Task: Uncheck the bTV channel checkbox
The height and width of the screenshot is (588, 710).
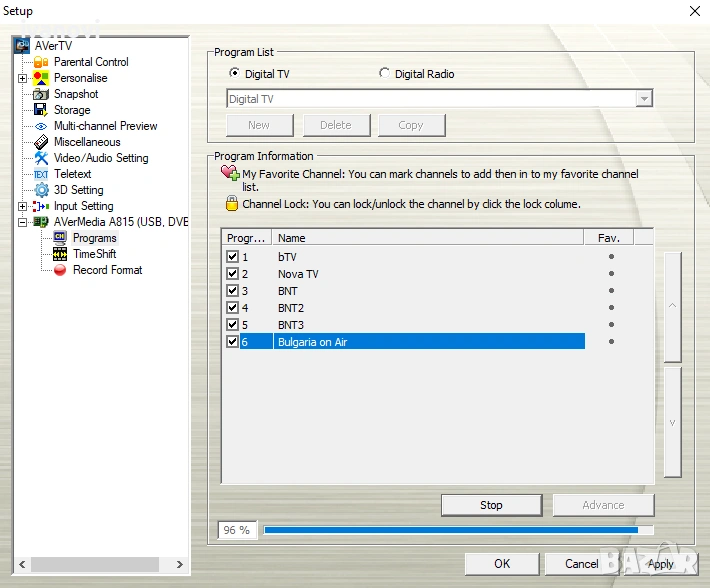Action: pos(233,257)
